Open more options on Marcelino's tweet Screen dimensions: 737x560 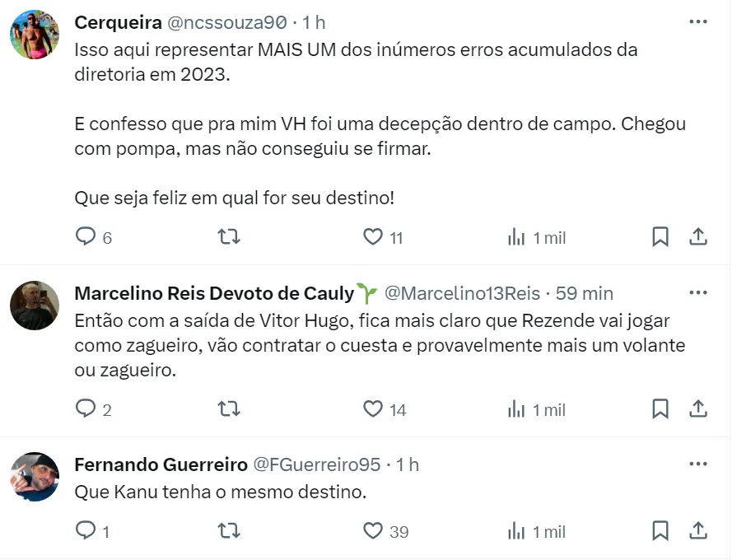[698, 292]
